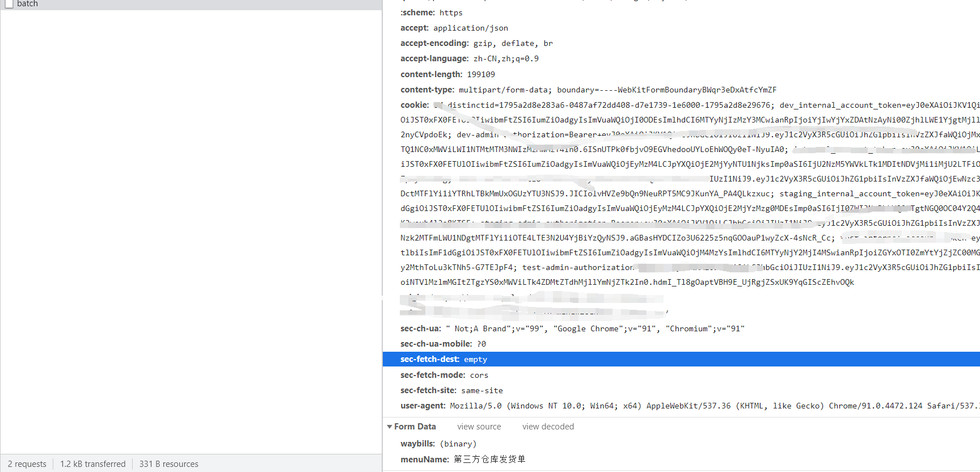Select the sec-ch-ua-mobile header

click(x=443, y=344)
